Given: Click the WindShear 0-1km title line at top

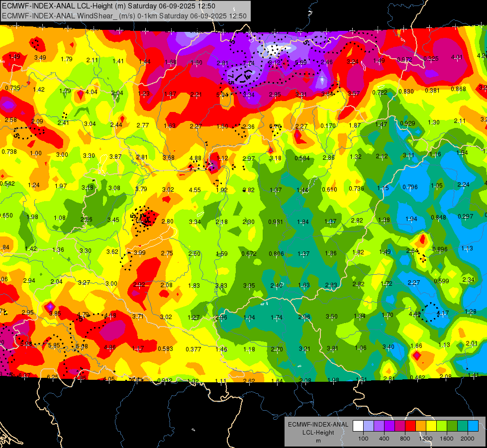Looking at the screenshot, I should (124, 16).
